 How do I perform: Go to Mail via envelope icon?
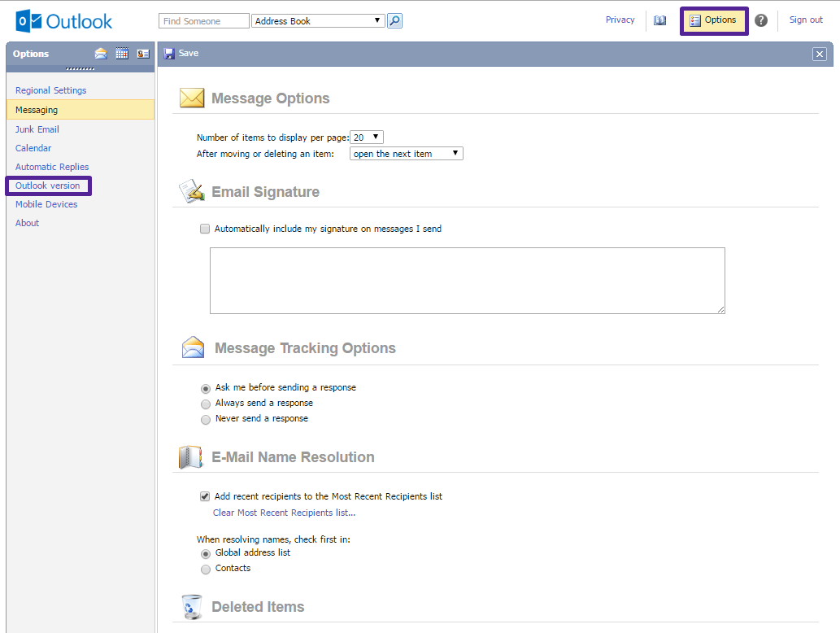coord(101,54)
